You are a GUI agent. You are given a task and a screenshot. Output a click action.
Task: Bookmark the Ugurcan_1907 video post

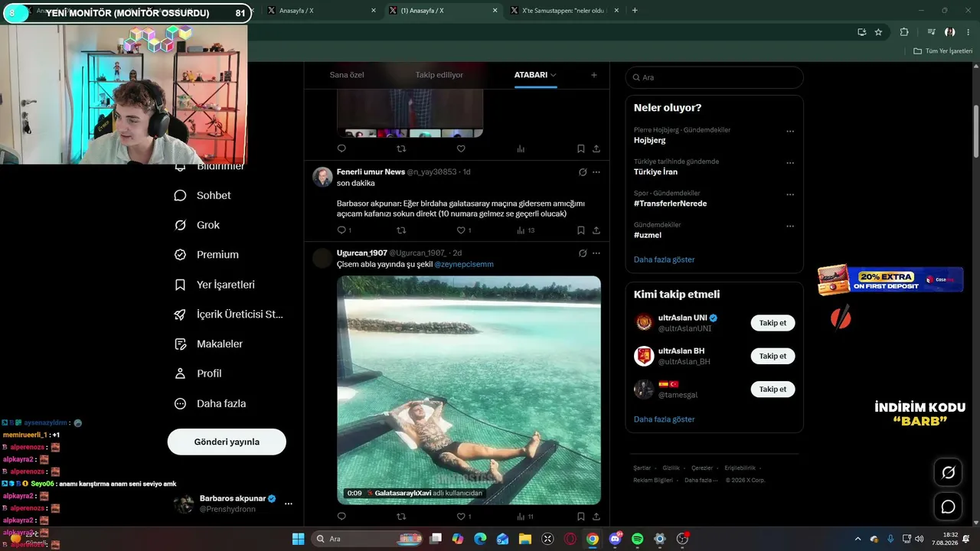pyautogui.click(x=581, y=517)
